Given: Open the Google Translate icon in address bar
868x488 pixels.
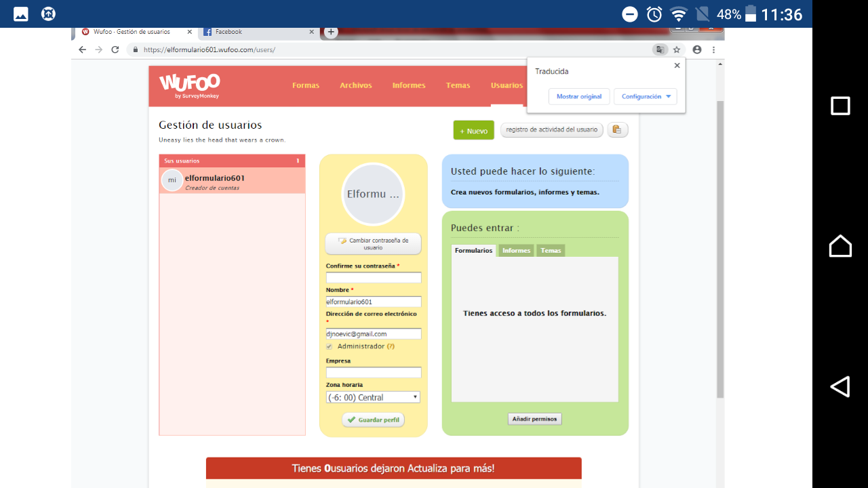Looking at the screenshot, I should [x=660, y=49].
